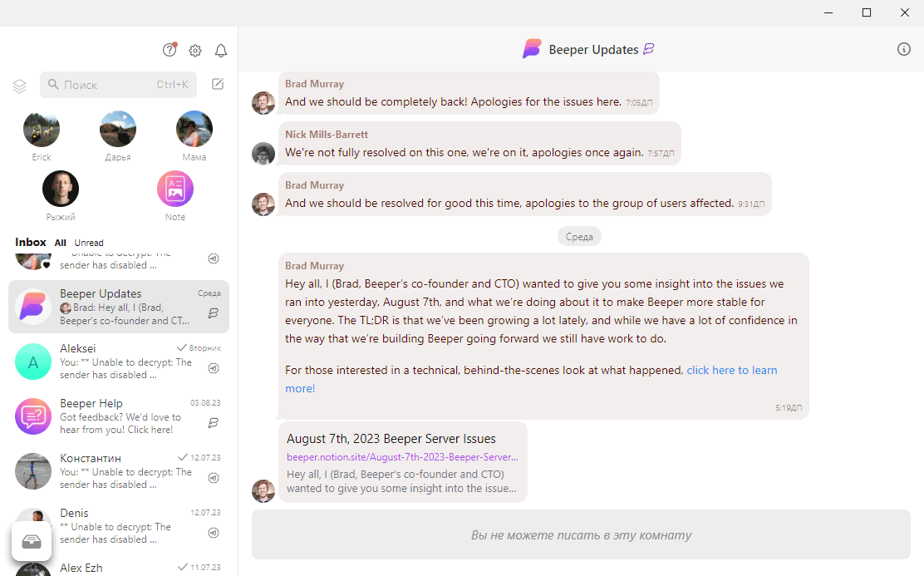924x576 pixels.
Task: Click 'August 7th, 2023 Beeper Server Issues' title
Action: pos(391,439)
